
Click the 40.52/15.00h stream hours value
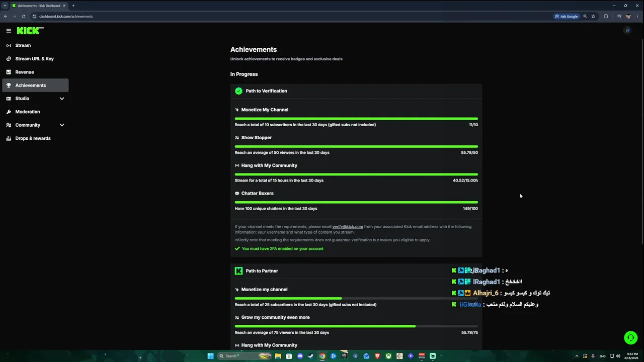(x=465, y=180)
